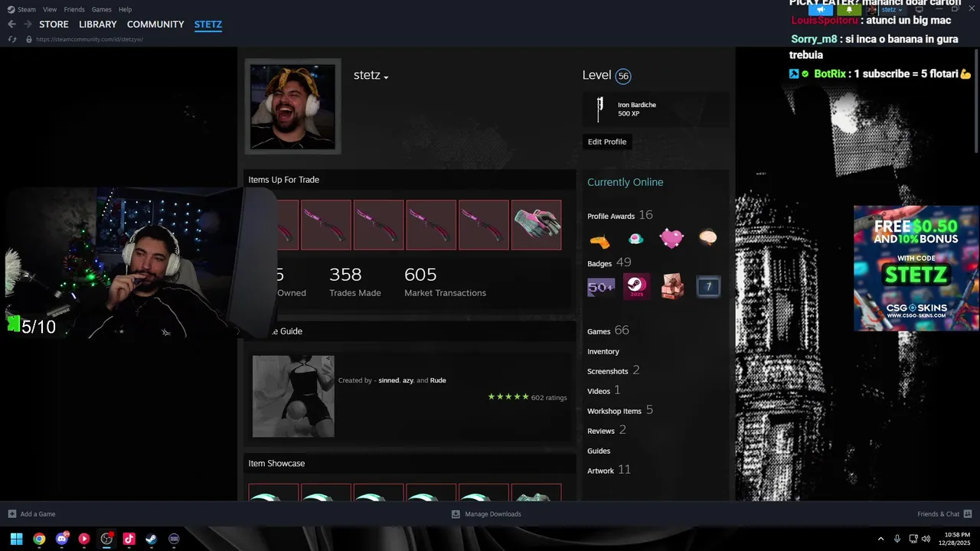The image size is (980, 551).
Task: Switch to the STETZ tab
Action: [208, 24]
